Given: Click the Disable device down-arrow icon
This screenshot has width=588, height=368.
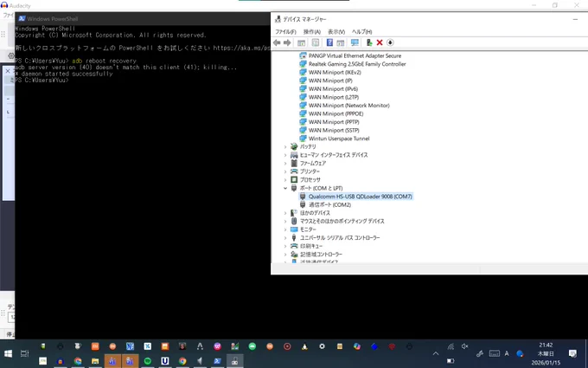Looking at the screenshot, I should (390, 42).
